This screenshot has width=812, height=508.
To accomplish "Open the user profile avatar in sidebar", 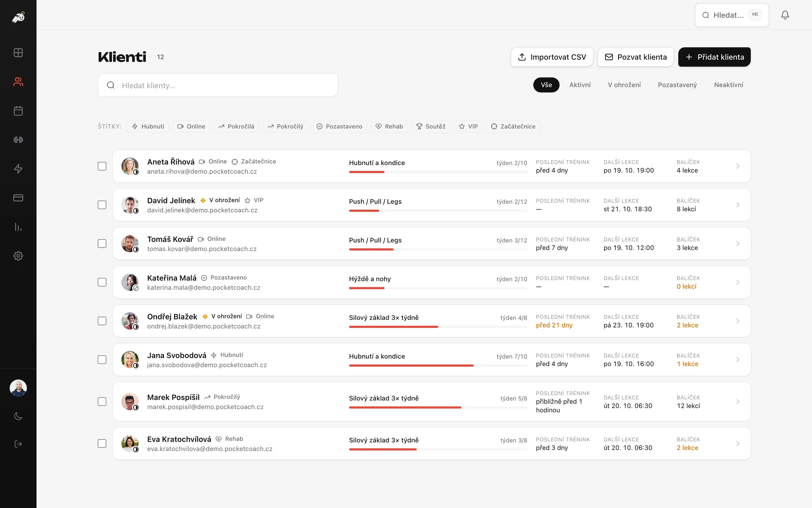I will [18, 388].
